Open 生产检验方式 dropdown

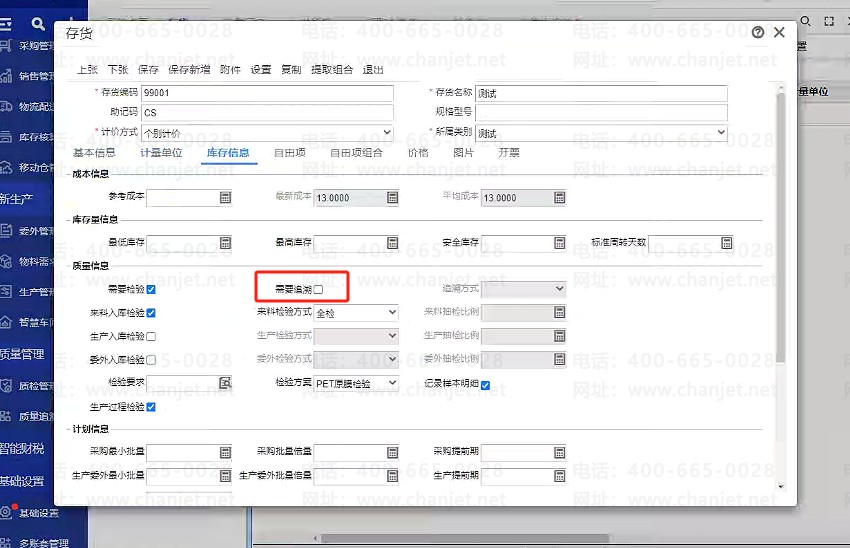(x=356, y=336)
